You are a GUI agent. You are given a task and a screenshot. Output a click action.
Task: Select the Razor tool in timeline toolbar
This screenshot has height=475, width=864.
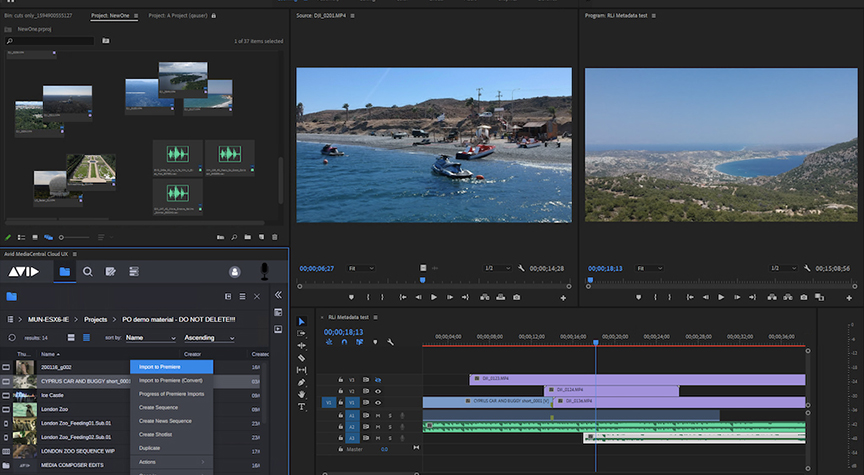(x=301, y=358)
